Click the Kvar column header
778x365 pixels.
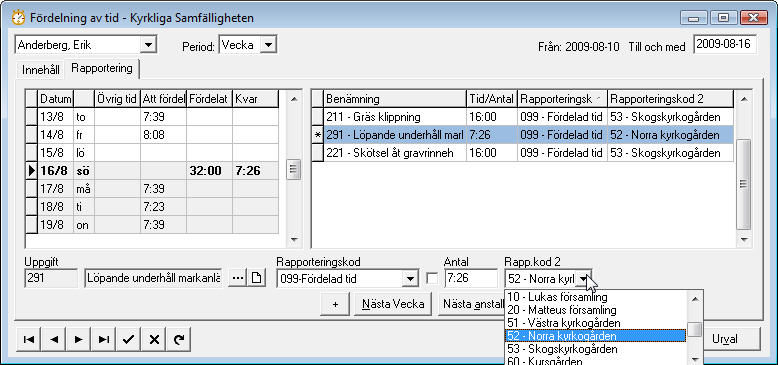(x=256, y=99)
